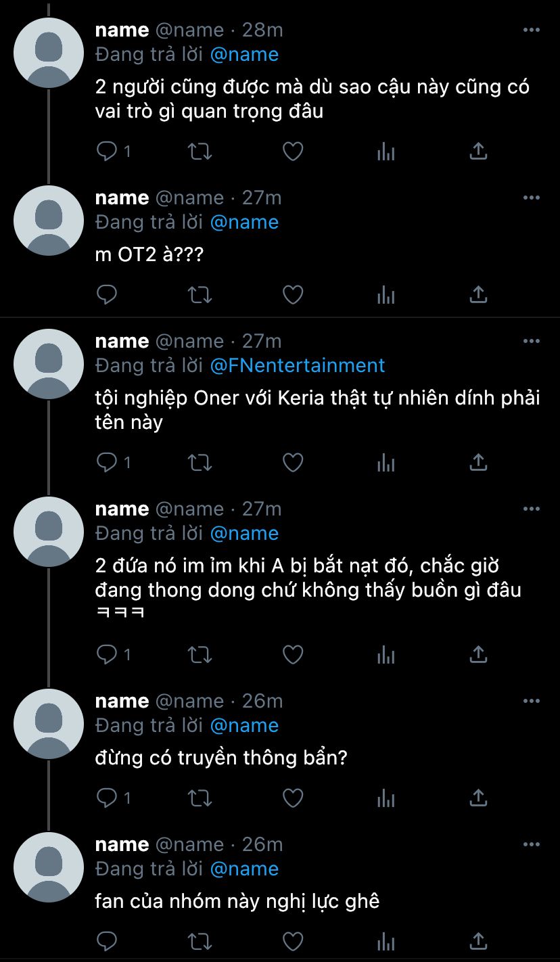
Task: Open the tweet text 'đừng có truyền thông bẩn?'
Action: [221, 758]
